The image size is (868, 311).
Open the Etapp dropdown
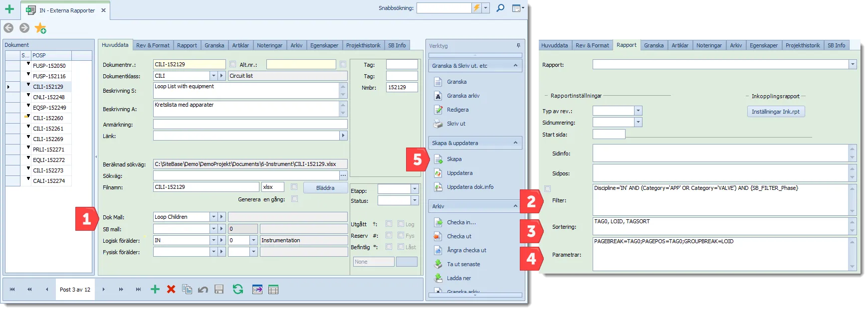415,189
